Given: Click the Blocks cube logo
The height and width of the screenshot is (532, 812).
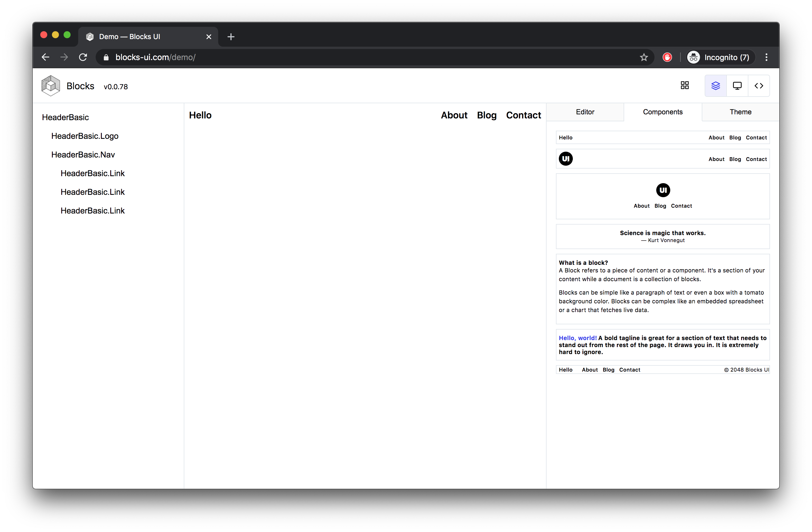Looking at the screenshot, I should tap(50, 86).
